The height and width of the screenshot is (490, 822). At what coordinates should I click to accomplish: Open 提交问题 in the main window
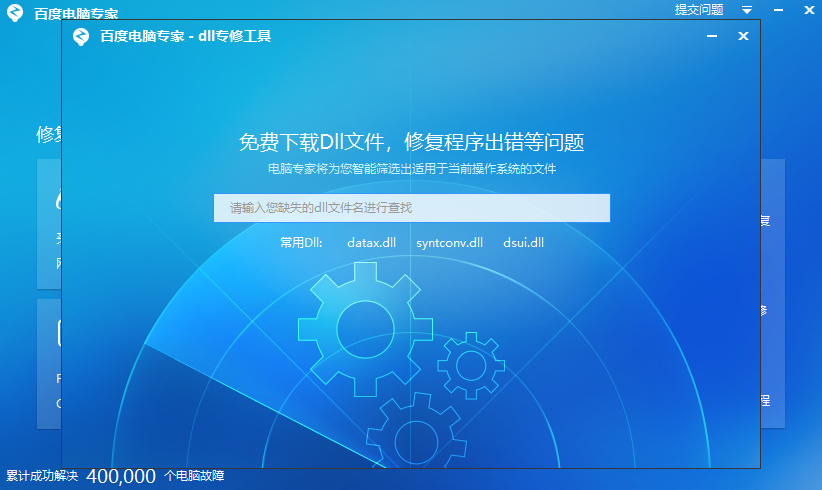pos(699,9)
